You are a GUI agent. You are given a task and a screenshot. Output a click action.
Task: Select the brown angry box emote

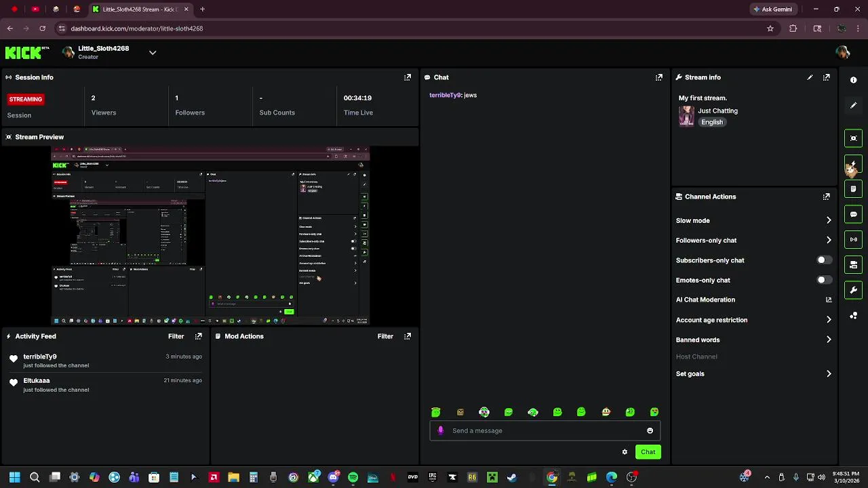click(460, 412)
